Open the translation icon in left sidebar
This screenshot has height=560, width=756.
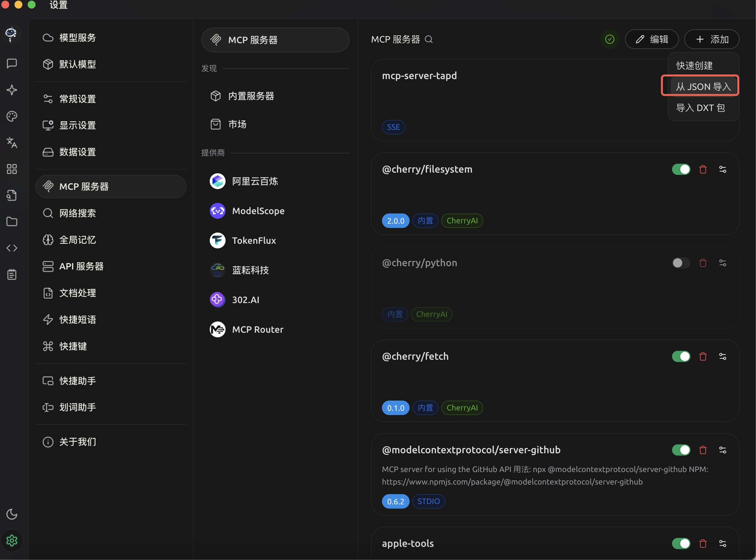(x=12, y=143)
